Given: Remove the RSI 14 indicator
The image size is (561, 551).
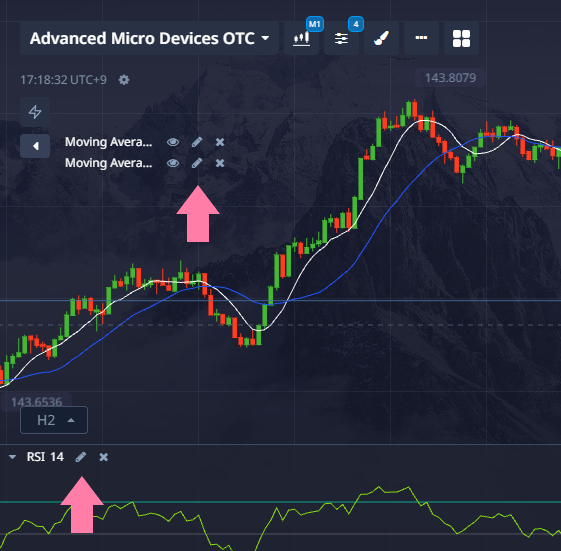Looking at the screenshot, I should [104, 457].
